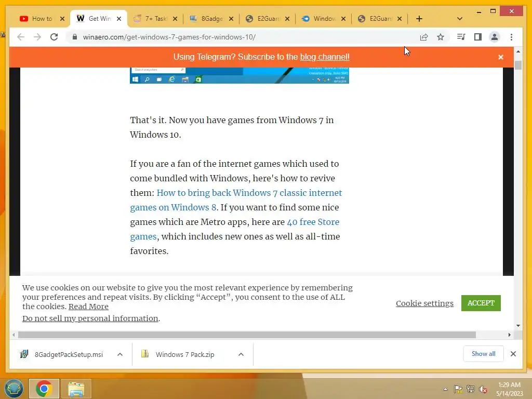Click the horizontal scroll right arrow
Screen dimensions: 532x399
[510, 335]
